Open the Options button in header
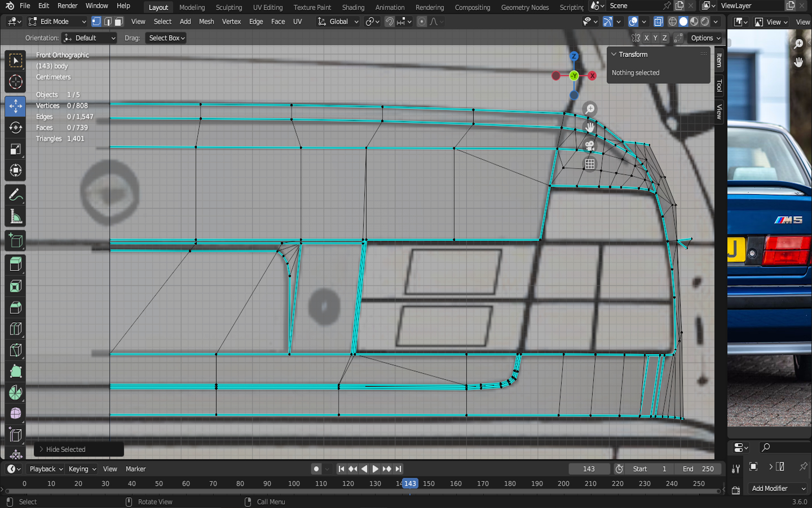The image size is (812, 508). [705, 38]
